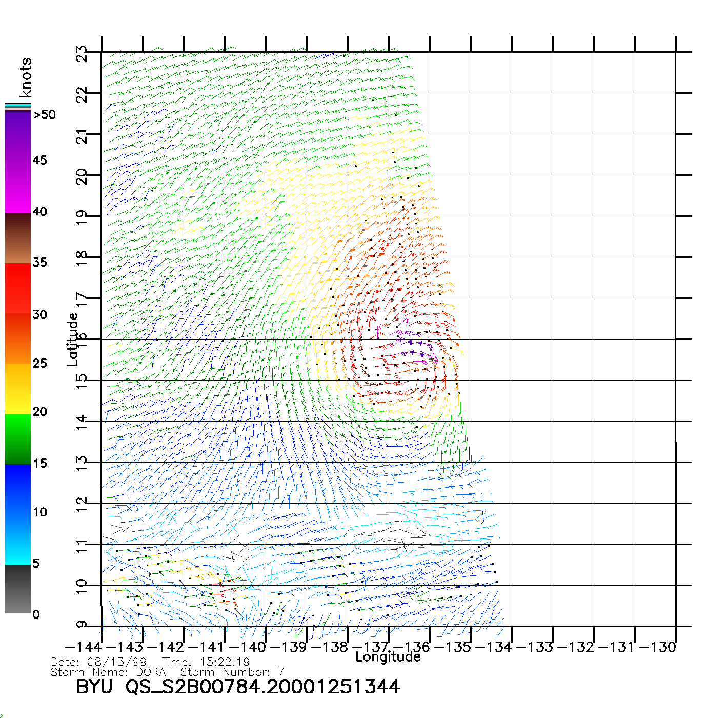The image size is (728, 718).
Task: Pick the gray 0–5 knots color band
Action: pyautogui.click(x=18, y=589)
